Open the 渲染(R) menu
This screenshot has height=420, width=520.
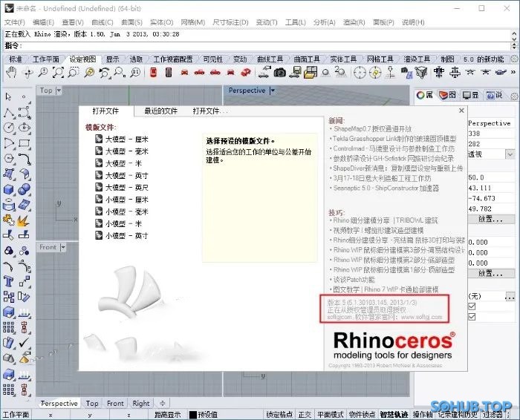[x=354, y=22]
